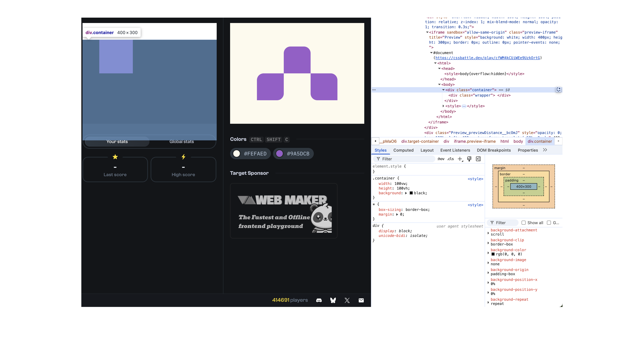Expand the margin shorthand property
This screenshot has width=644, height=361.
point(397,215)
